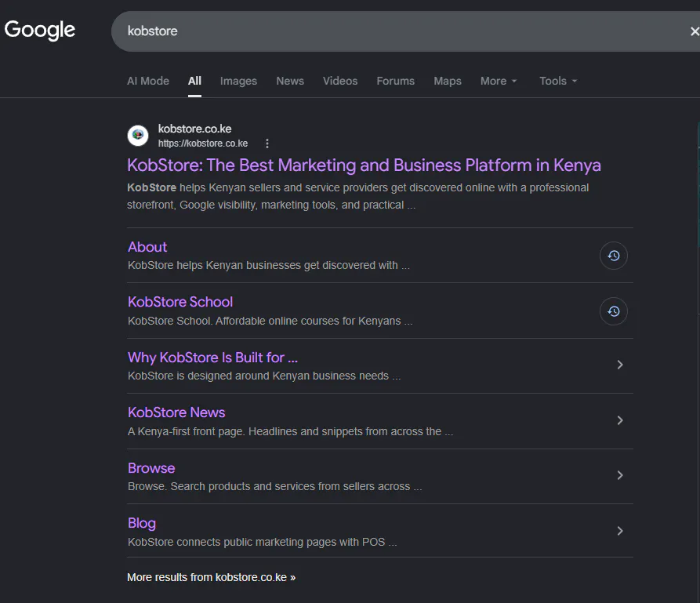
Task: Clear the search box with the X icon
Action: click(695, 31)
